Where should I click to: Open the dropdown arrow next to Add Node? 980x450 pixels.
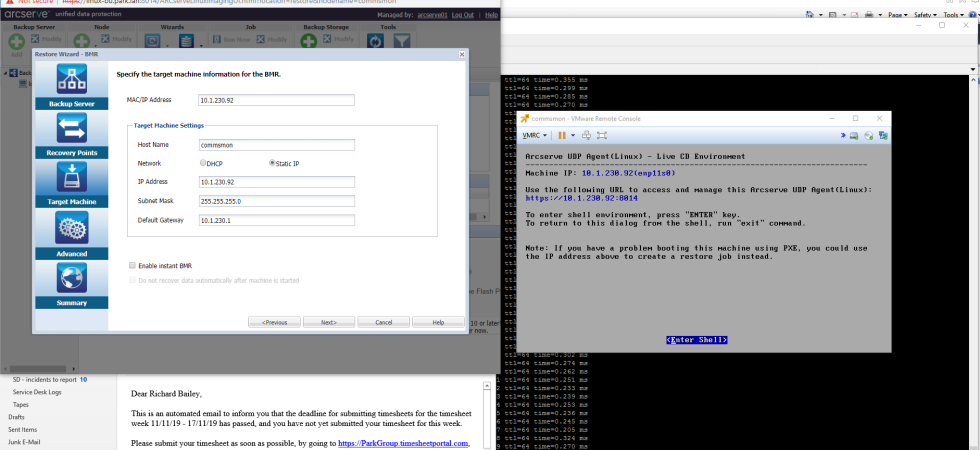click(x=96, y=46)
